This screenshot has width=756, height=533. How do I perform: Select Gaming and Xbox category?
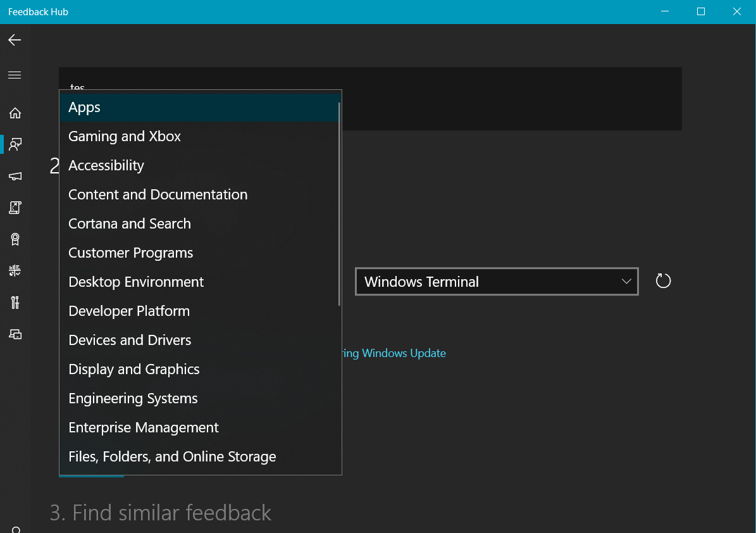click(x=199, y=136)
